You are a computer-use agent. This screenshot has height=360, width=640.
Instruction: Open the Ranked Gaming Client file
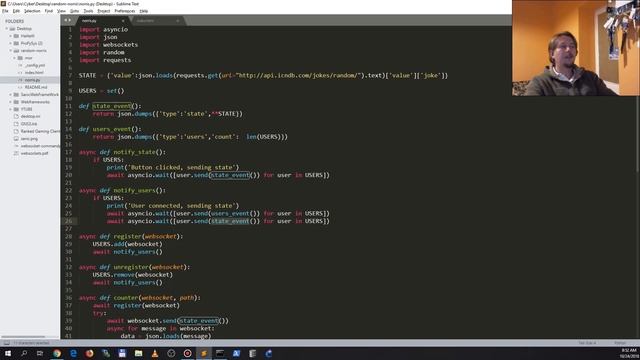point(40,131)
